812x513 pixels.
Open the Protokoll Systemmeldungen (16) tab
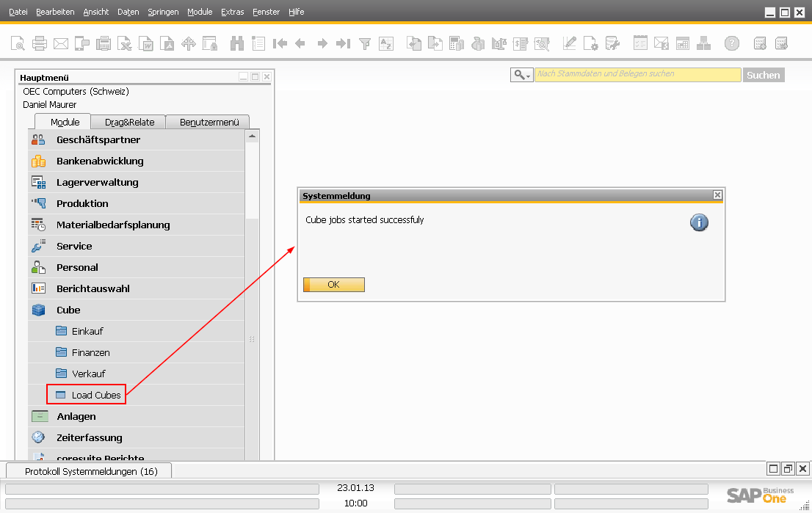click(x=89, y=471)
